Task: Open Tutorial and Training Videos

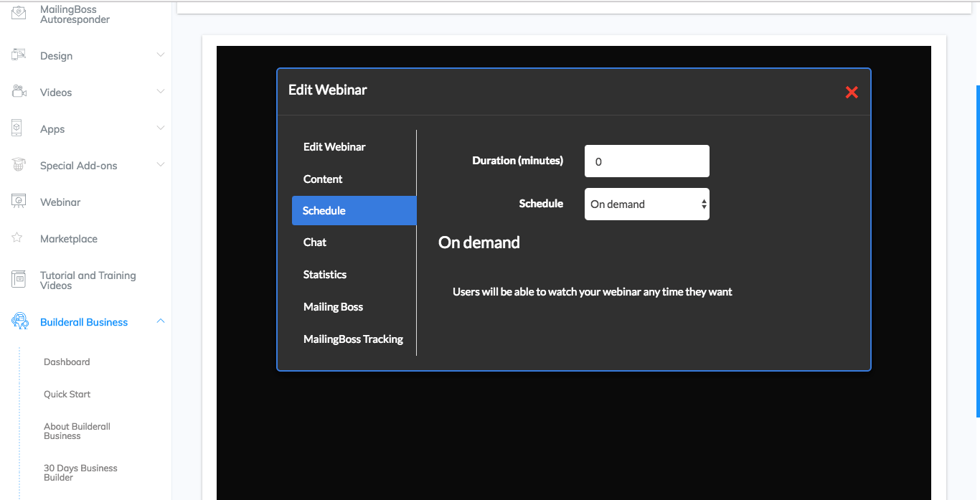Action: click(x=88, y=280)
